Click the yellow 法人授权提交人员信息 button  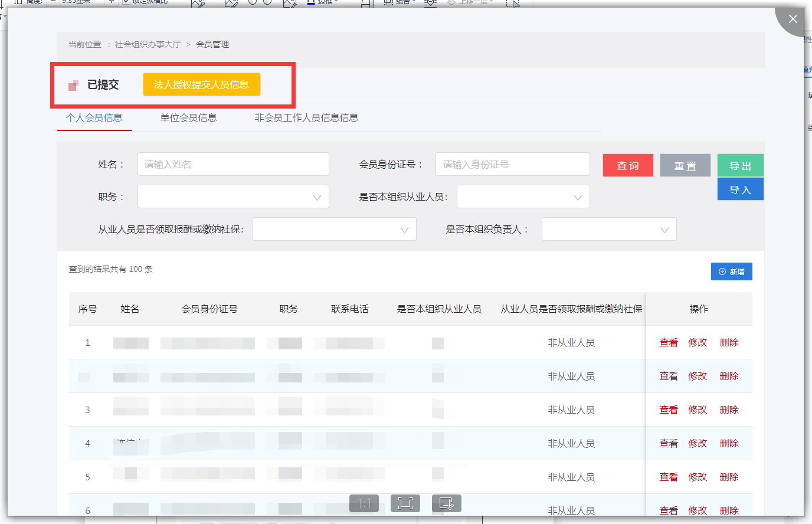pyautogui.click(x=201, y=84)
